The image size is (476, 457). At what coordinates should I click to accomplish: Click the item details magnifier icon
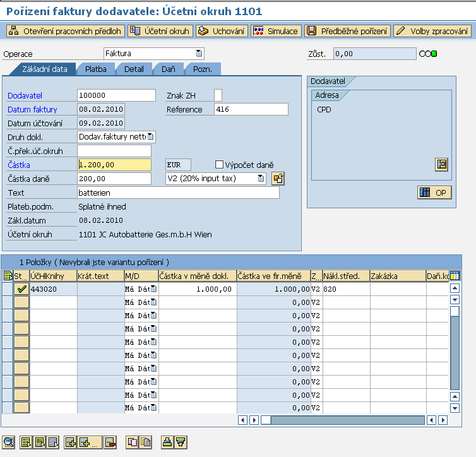tap(8, 442)
